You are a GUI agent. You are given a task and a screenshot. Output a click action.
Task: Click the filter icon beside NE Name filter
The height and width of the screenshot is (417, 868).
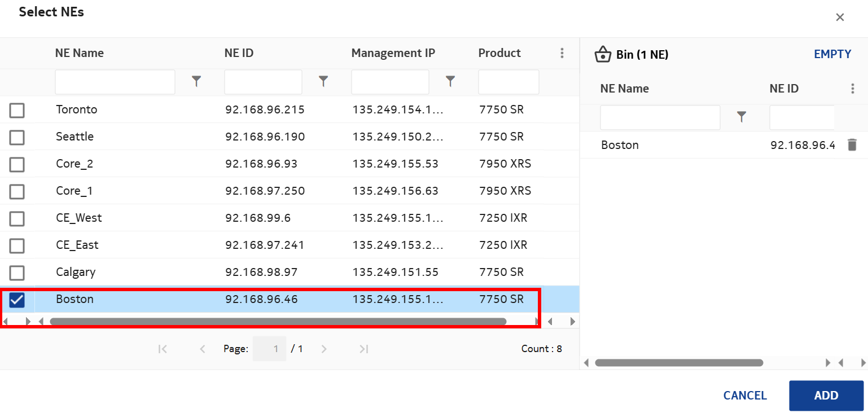coord(196,82)
